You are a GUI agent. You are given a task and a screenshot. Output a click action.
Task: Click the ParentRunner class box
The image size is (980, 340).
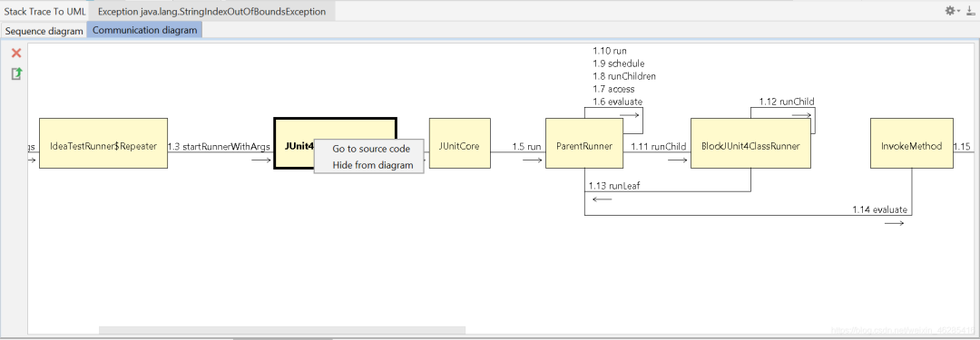pyautogui.click(x=584, y=143)
